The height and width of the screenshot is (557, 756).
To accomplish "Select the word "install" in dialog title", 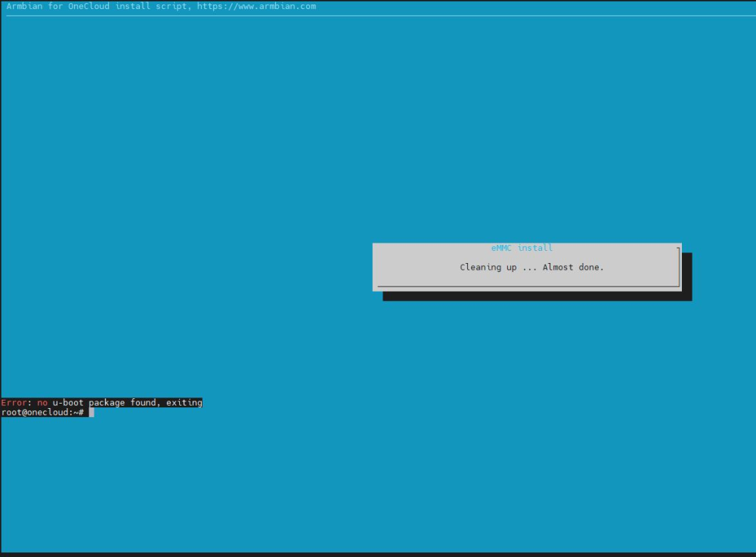I will (x=535, y=248).
